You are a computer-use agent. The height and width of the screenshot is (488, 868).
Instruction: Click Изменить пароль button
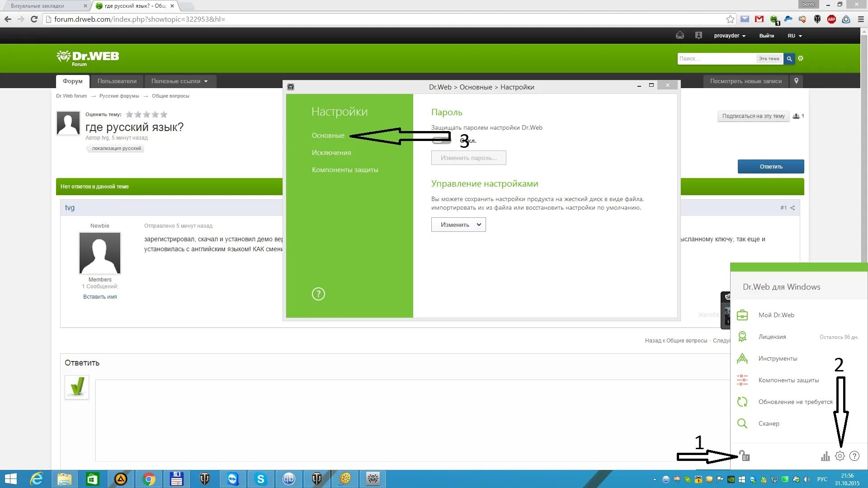pos(468,158)
